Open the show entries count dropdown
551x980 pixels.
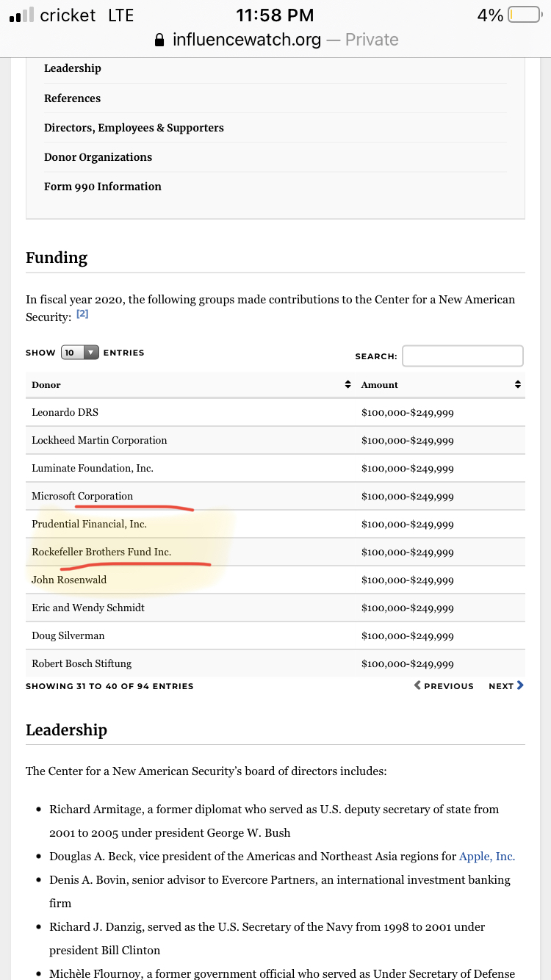(80, 353)
